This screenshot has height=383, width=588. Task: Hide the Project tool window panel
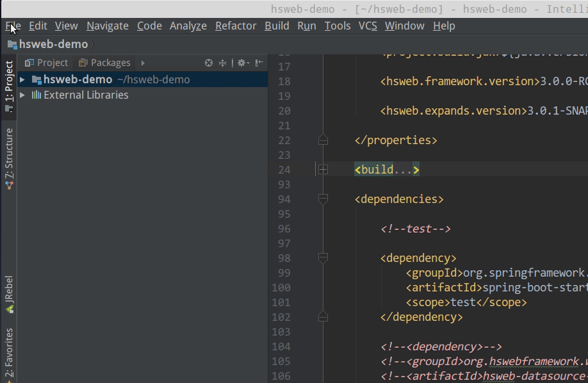(x=259, y=63)
